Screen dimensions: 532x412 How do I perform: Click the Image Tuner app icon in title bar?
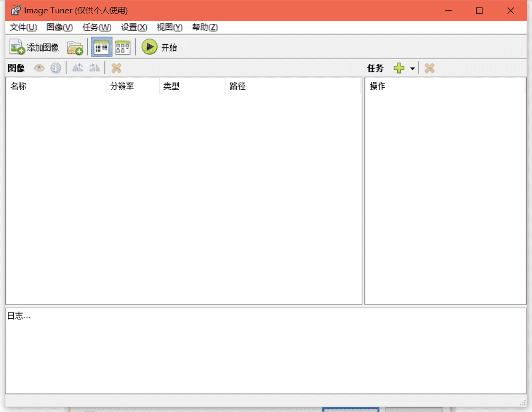[x=15, y=11]
